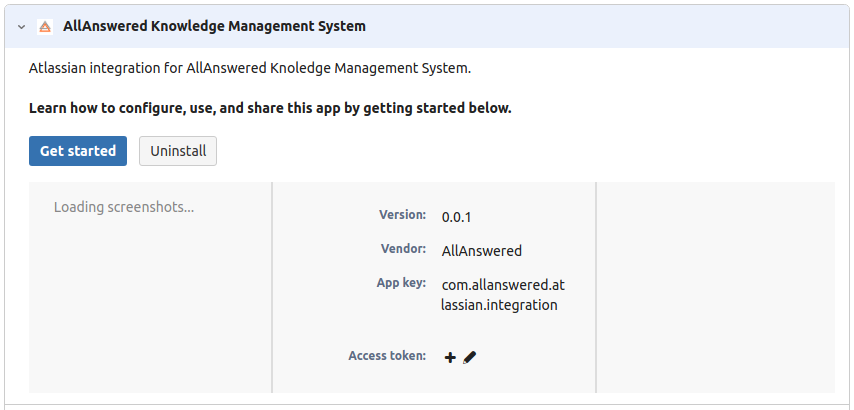Viewport: 854px width, 410px height.
Task: Click the AllAnswered app logo icon
Action: tap(45, 26)
